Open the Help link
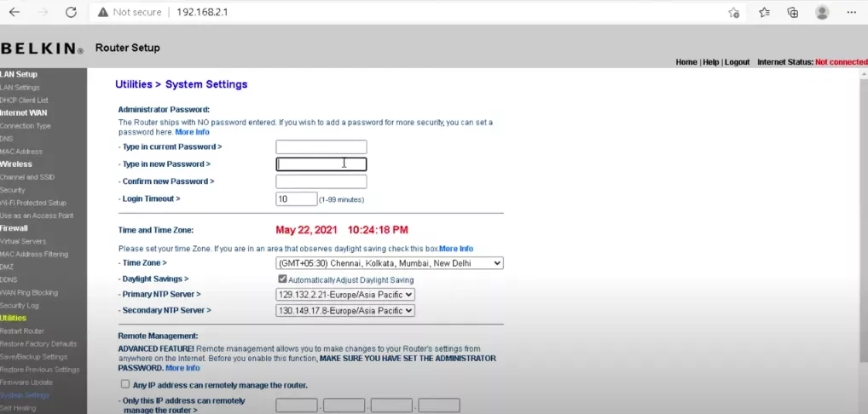868x414 pixels. 711,62
